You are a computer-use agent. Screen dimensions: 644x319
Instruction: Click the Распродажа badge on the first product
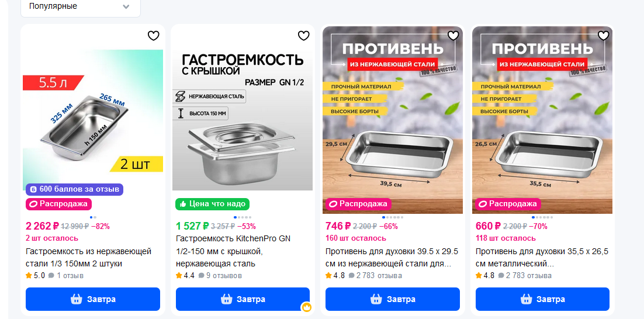point(59,204)
